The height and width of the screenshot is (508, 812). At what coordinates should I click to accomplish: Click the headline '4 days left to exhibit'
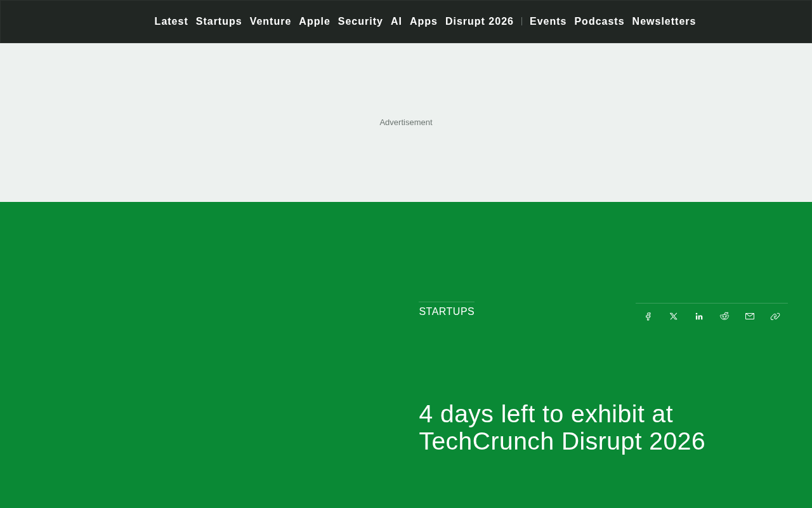562,428
